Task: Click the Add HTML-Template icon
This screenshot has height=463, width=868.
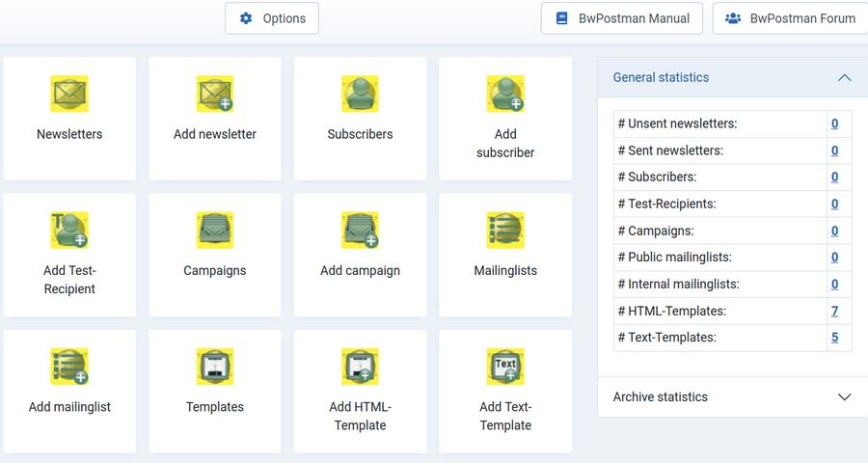Action: [x=360, y=367]
